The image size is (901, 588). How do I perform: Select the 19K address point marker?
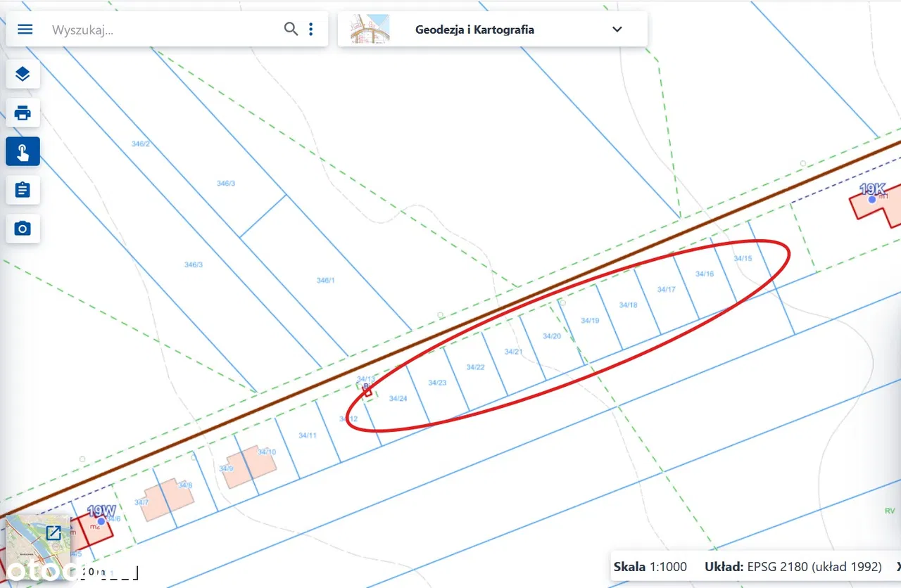click(872, 199)
